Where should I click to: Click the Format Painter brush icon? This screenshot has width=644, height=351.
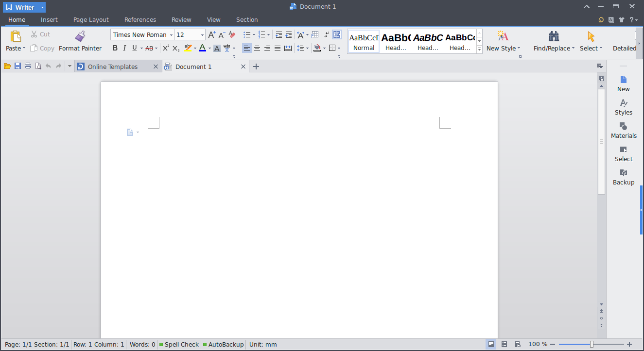click(x=80, y=36)
